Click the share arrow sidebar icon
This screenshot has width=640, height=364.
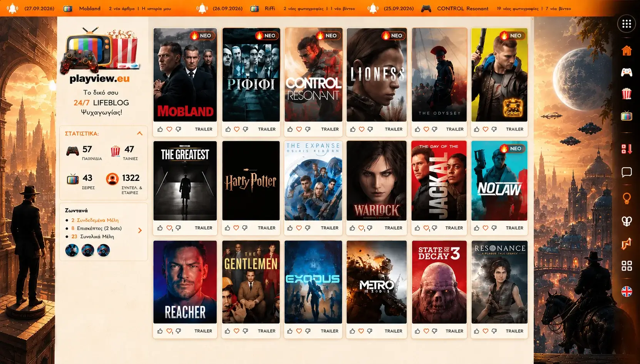pyautogui.click(x=627, y=243)
